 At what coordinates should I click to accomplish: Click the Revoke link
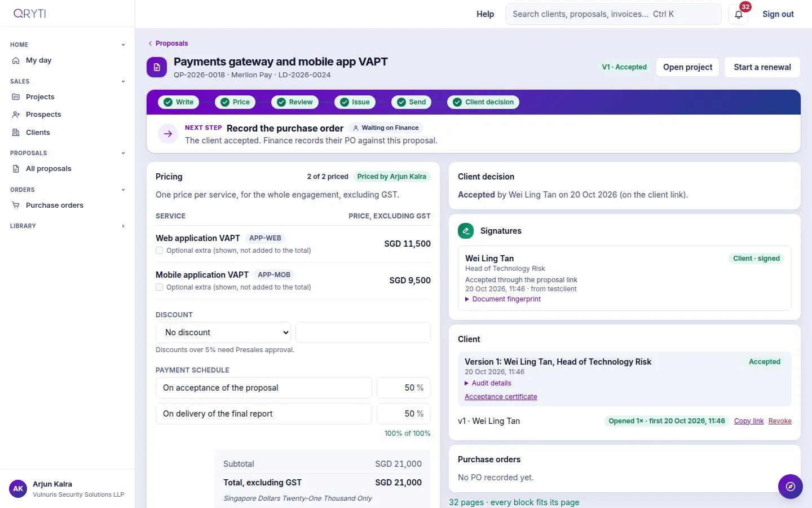(780, 421)
